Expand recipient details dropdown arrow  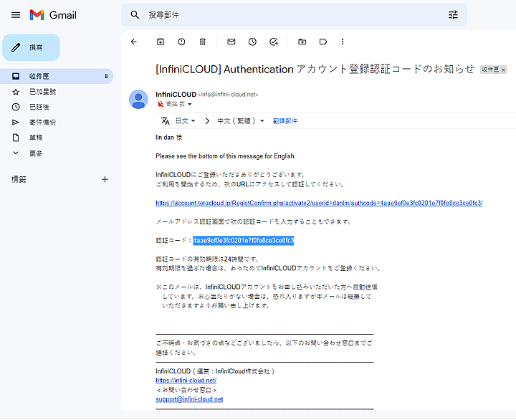coord(189,104)
